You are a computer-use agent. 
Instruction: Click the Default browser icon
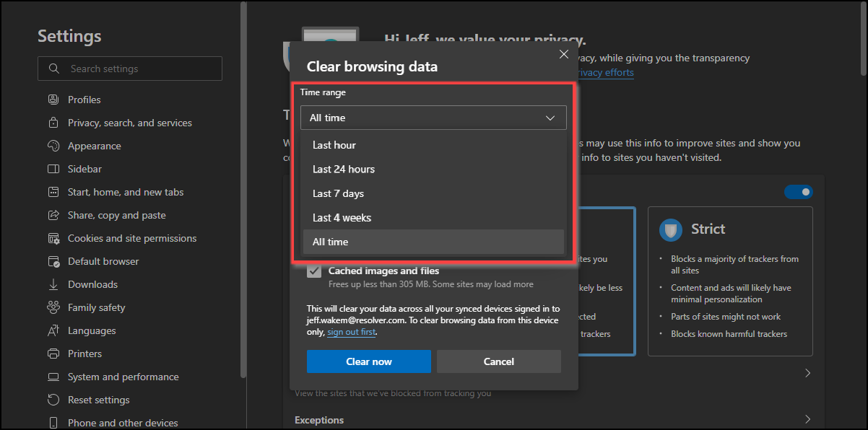click(53, 261)
